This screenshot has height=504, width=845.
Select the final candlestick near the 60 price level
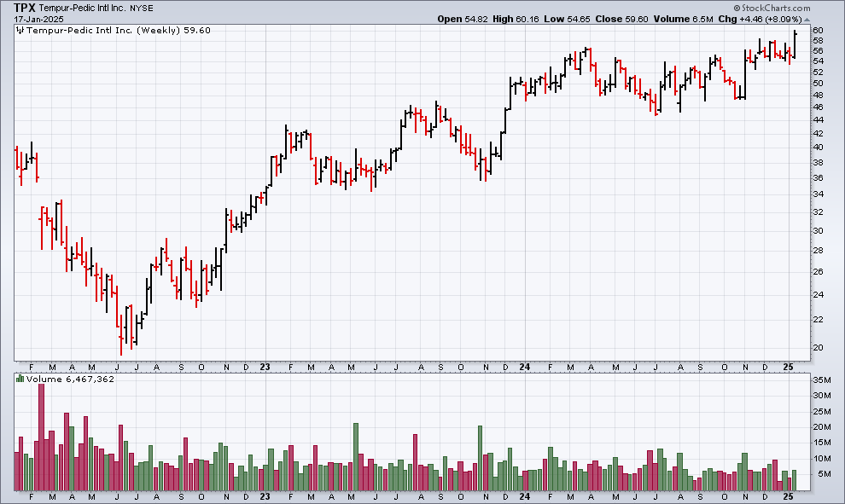(794, 43)
